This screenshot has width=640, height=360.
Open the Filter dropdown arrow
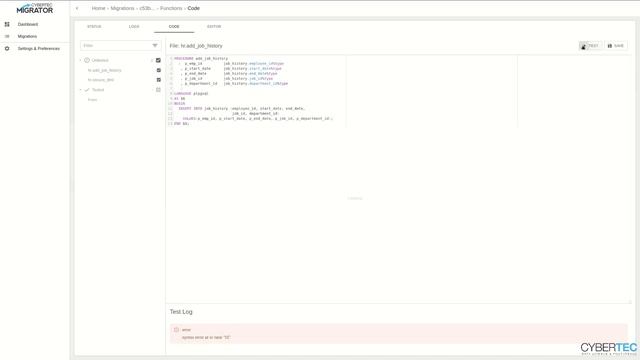pyautogui.click(x=155, y=46)
